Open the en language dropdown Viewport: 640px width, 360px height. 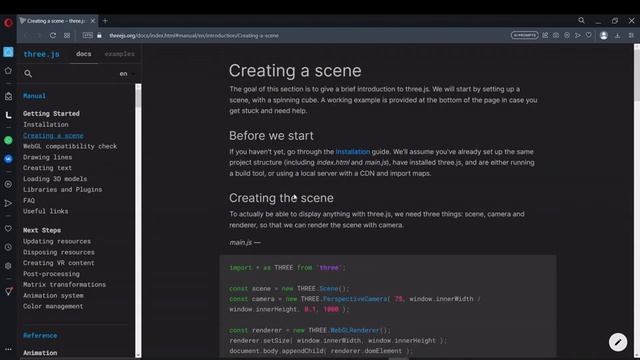pos(126,73)
